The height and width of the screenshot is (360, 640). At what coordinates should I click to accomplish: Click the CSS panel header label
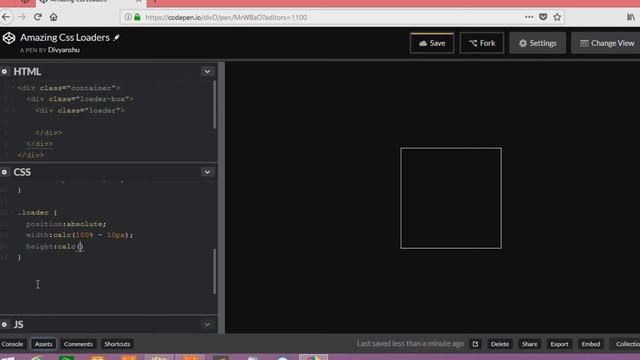pyautogui.click(x=22, y=172)
